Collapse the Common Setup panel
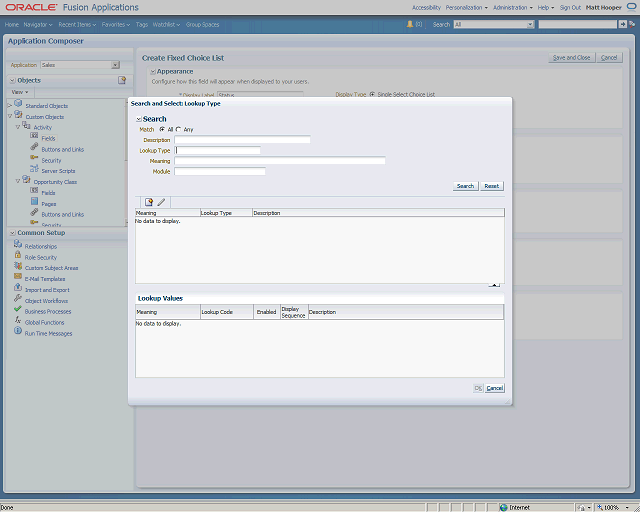640x512 pixels. point(13,233)
